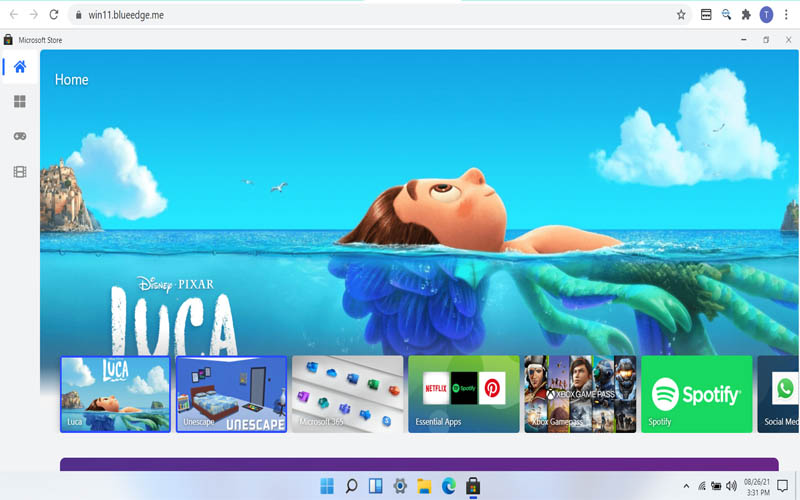Viewport: 800px width, 500px height.
Task: Open the Microsoft 365 tile
Action: [x=347, y=394]
